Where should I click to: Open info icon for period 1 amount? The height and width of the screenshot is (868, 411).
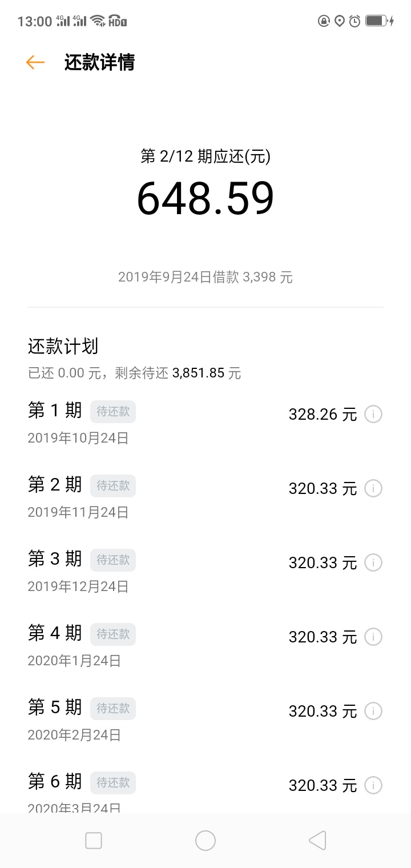(x=373, y=414)
